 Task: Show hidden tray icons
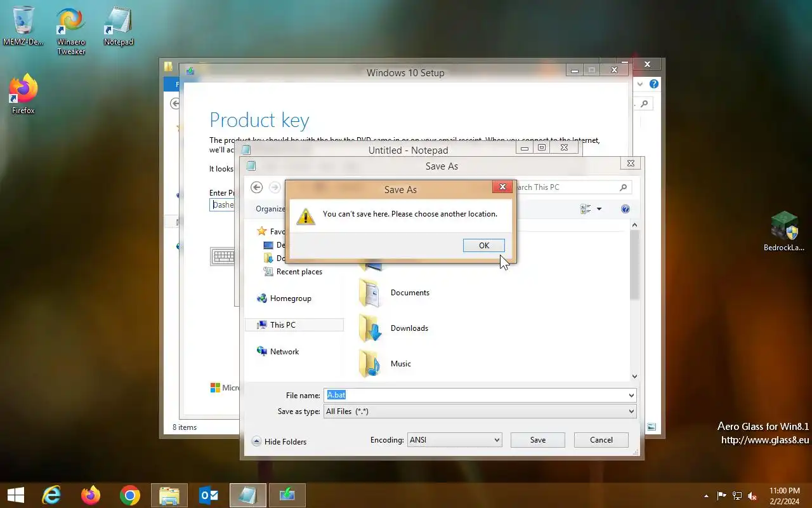coord(707,496)
